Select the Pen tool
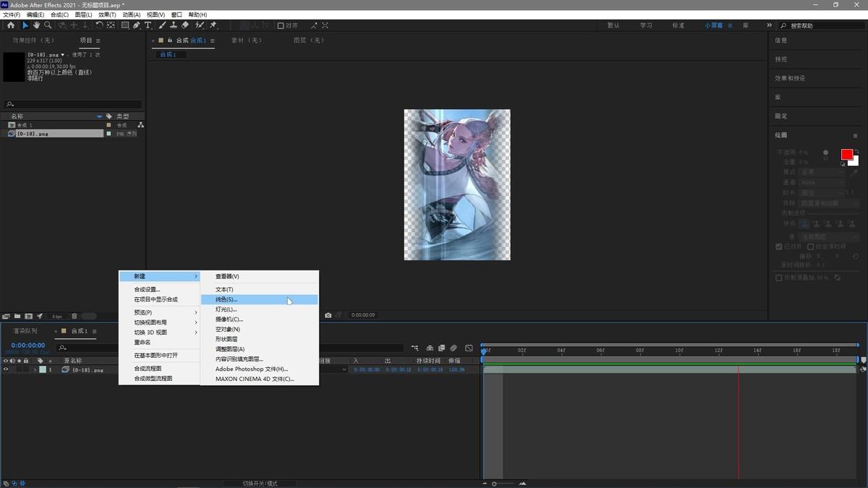The image size is (868, 488). (136, 25)
